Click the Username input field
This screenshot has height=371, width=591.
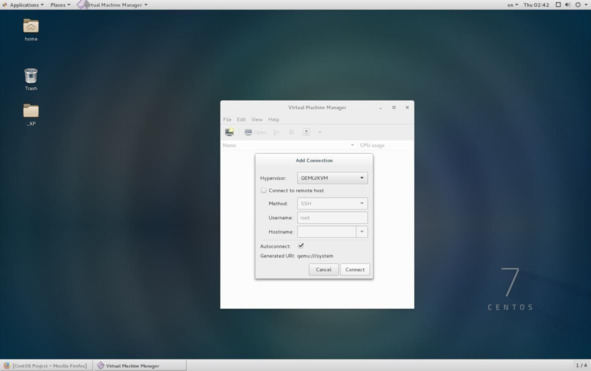point(332,218)
